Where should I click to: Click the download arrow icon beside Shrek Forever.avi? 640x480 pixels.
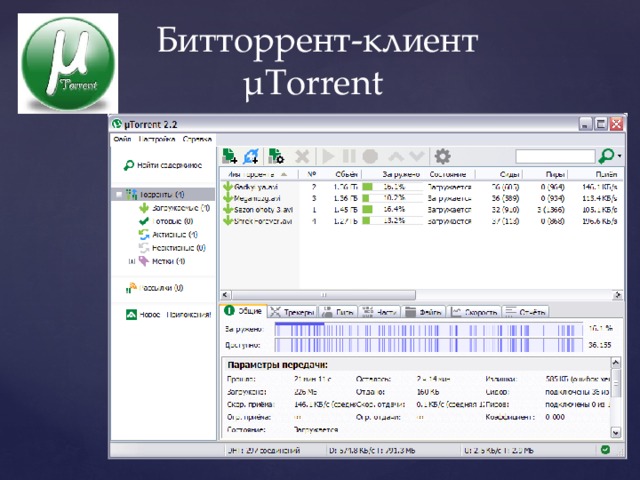[227, 221]
